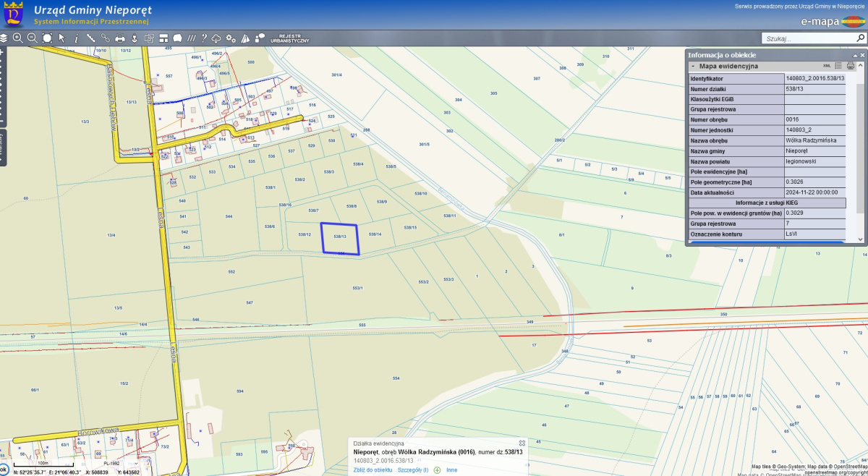Click the Inne link in popup
This screenshot has width=868, height=476.
(451, 469)
